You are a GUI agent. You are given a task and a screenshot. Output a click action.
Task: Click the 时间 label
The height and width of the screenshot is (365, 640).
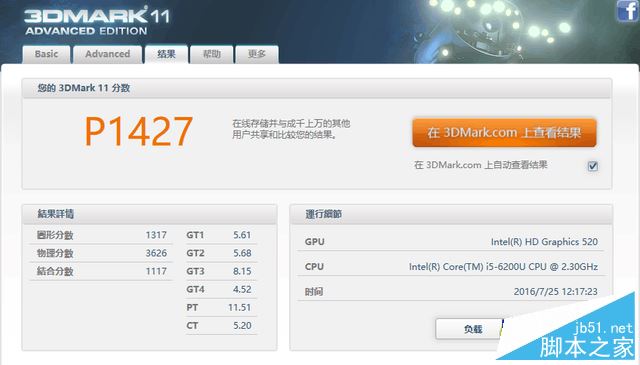(x=314, y=292)
